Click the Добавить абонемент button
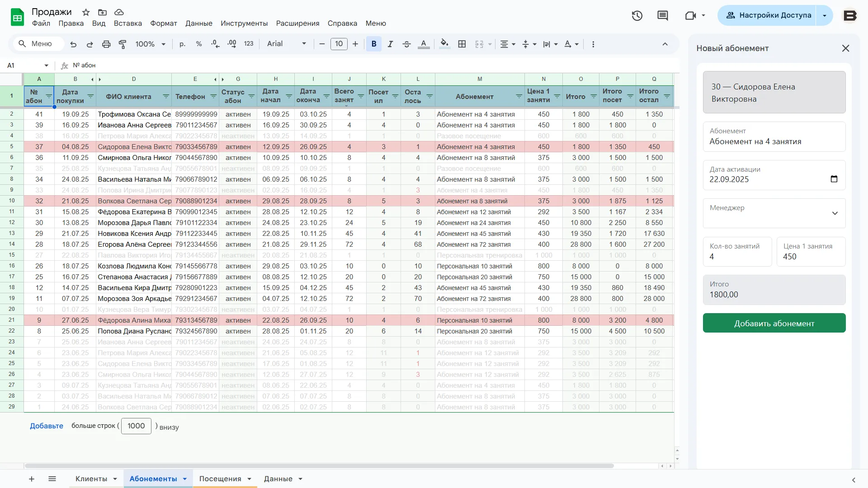The width and height of the screenshot is (868, 488). 774,323
